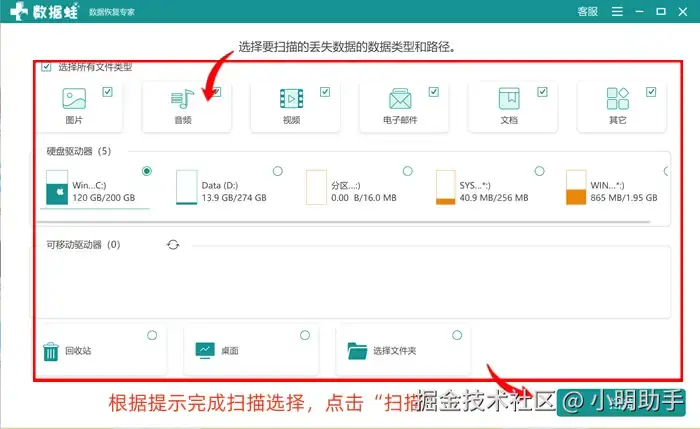The image size is (700, 429).
Task: Uncheck the 文档 file type checkbox
Action: [542, 92]
